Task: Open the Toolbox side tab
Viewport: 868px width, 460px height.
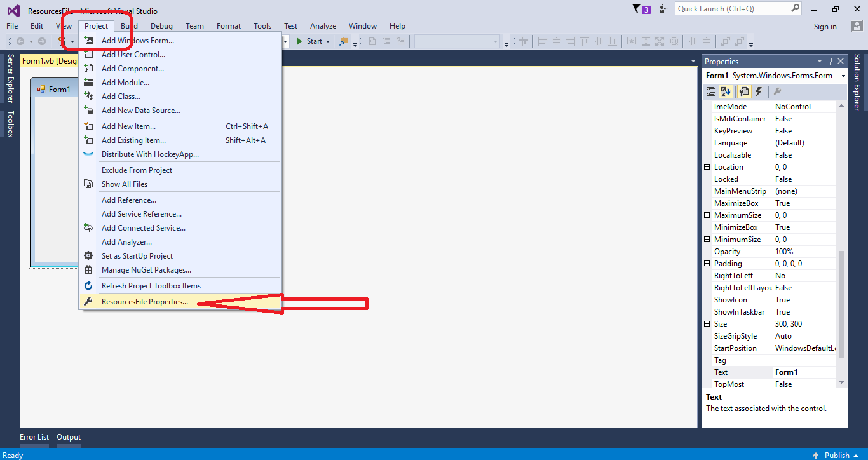Action: point(10,124)
